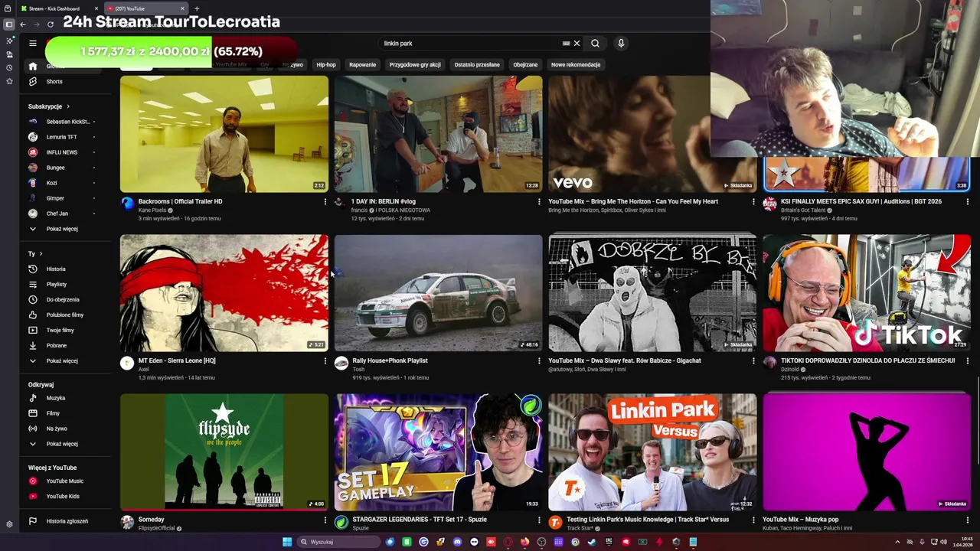Open options menu for Rally House+Phonk Playlist
This screenshot has width=980, height=551.
(x=539, y=360)
